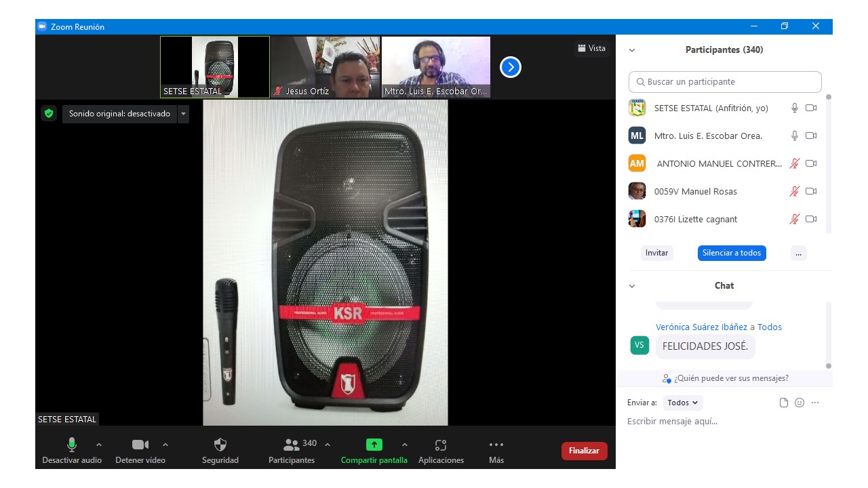The width and height of the screenshot is (868, 488).
Task: End the meeting with Finalizar
Action: click(x=584, y=451)
